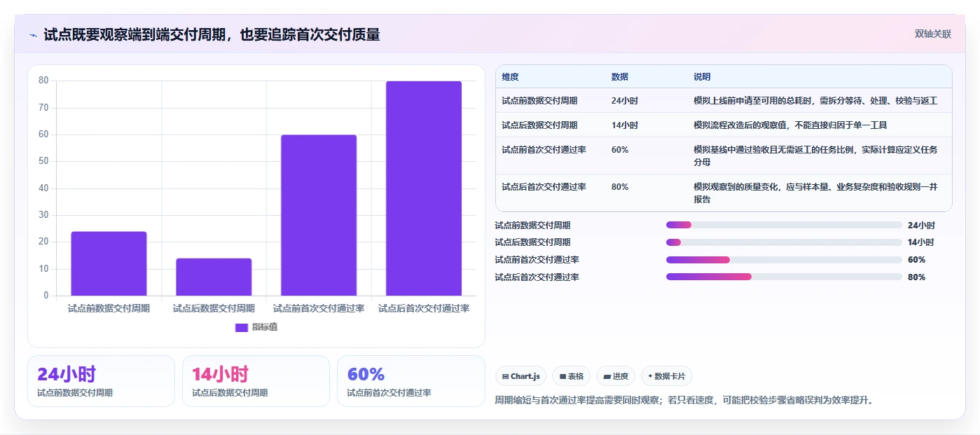Click the footnote beginning 周期缩短与首次通过率

[x=684, y=401]
